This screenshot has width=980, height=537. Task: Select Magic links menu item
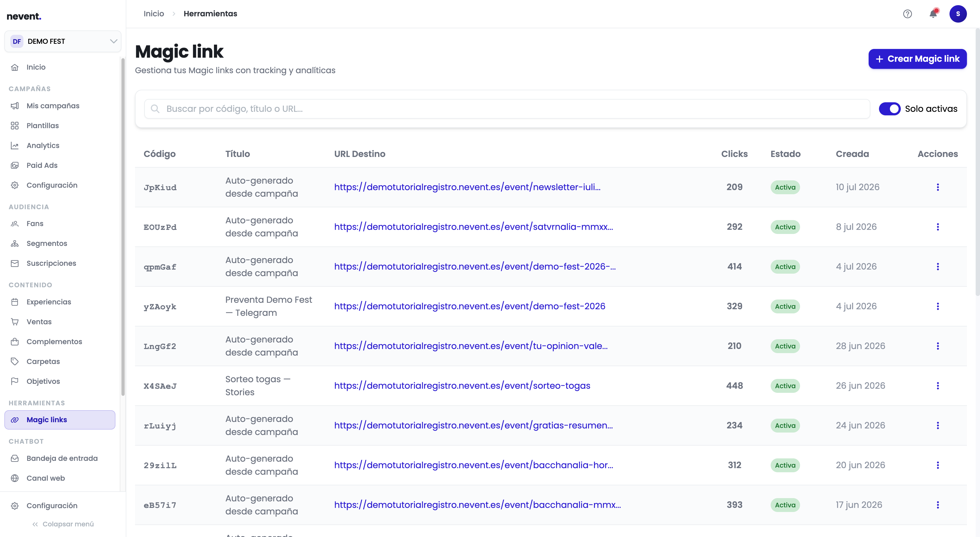(x=60, y=420)
